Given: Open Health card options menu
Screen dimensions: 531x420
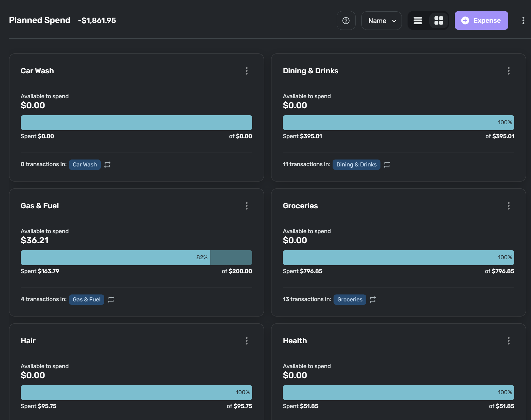Looking at the screenshot, I should 508,341.
